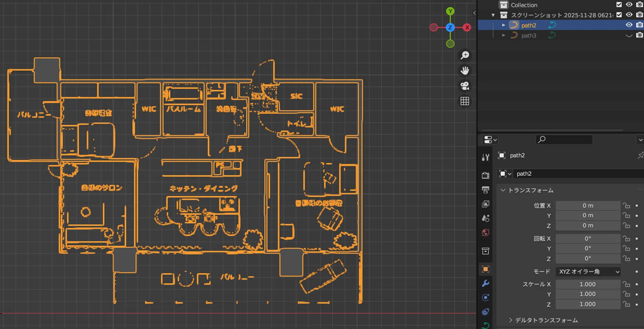Open the Modifiers wrench tab

pyautogui.click(x=486, y=283)
